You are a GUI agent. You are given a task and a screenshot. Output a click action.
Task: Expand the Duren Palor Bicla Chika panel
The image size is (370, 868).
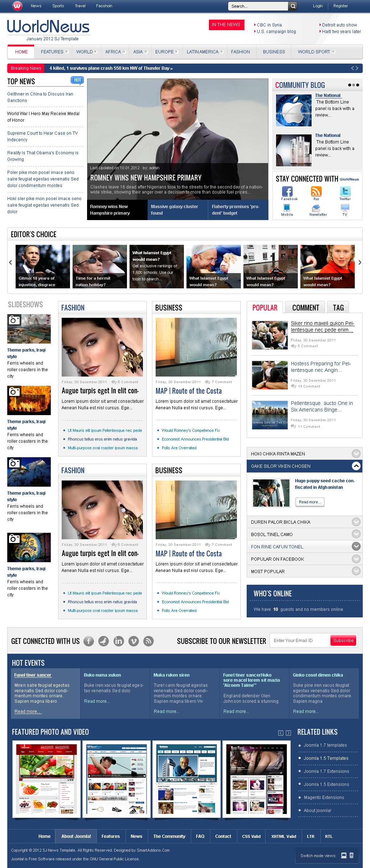point(356,522)
